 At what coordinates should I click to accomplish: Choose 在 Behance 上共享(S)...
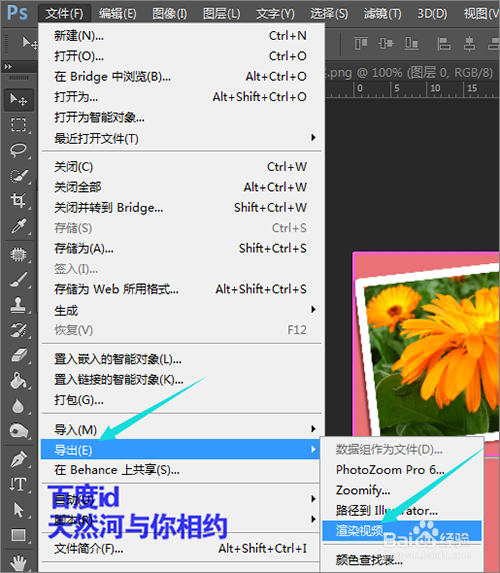[181, 470]
